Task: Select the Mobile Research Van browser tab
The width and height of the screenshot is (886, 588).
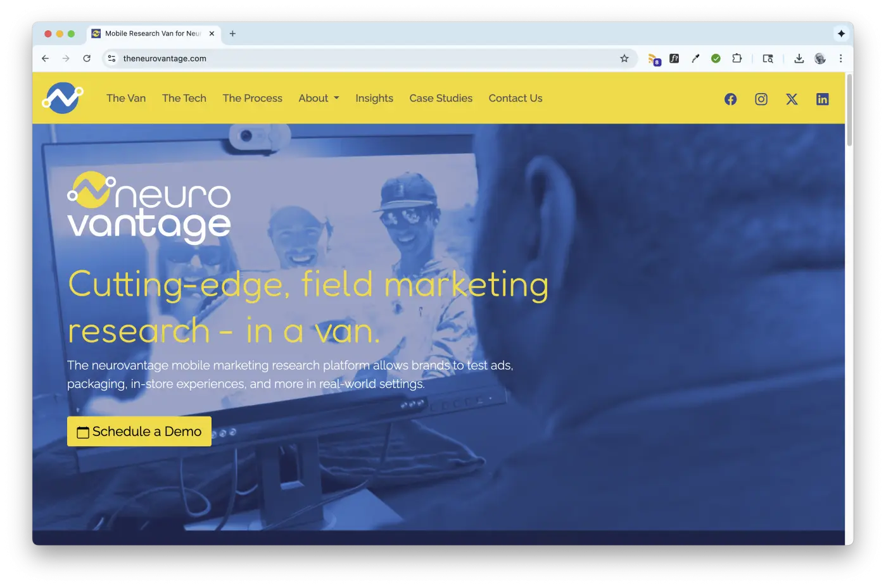Action: [x=153, y=34]
